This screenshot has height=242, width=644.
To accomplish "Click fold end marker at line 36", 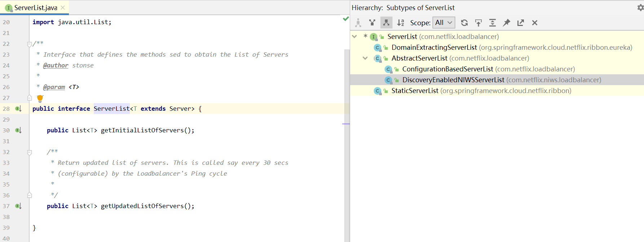I will [x=30, y=195].
